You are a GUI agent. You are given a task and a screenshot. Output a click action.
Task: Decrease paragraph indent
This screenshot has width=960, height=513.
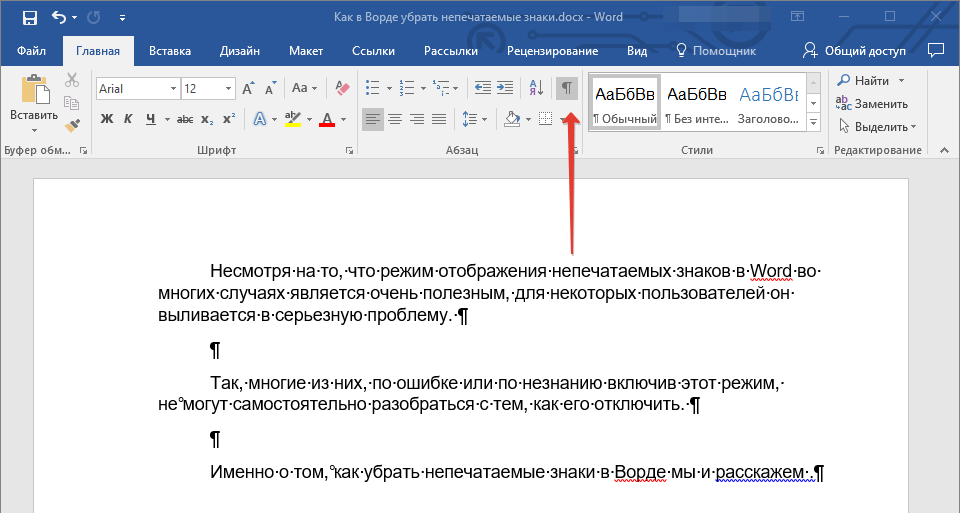[x=483, y=88]
